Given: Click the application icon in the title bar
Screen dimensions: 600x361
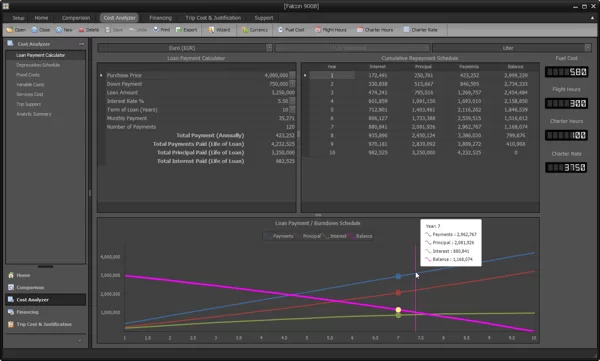Looking at the screenshot, I should [x=6, y=6].
